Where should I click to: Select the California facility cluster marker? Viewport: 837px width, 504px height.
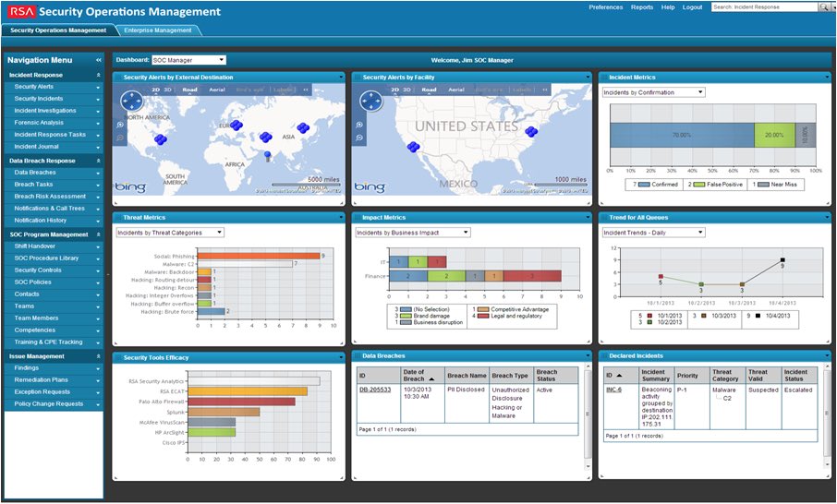pos(413,147)
